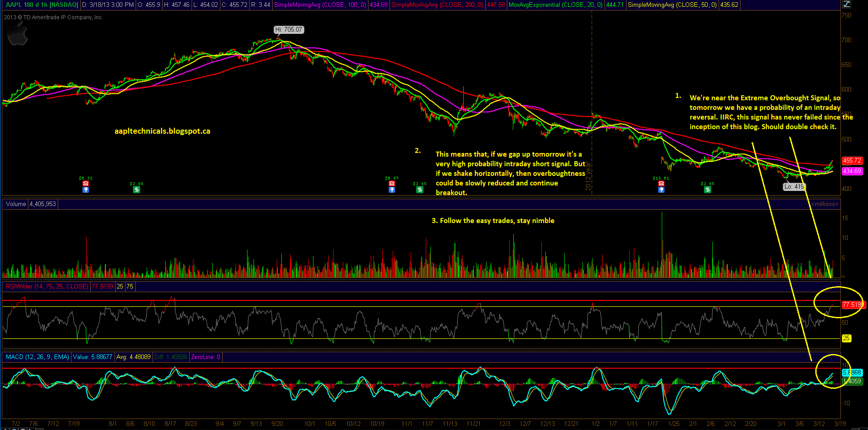Click the ZeroLine: 0 field

coord(206,357)
